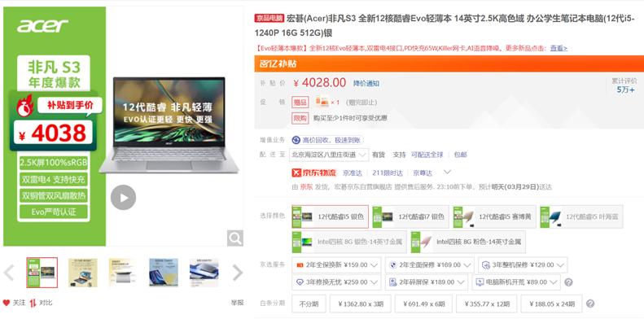Click the gift item thumbnail icon
Screen dimensions: 644x319
point(322,103)
